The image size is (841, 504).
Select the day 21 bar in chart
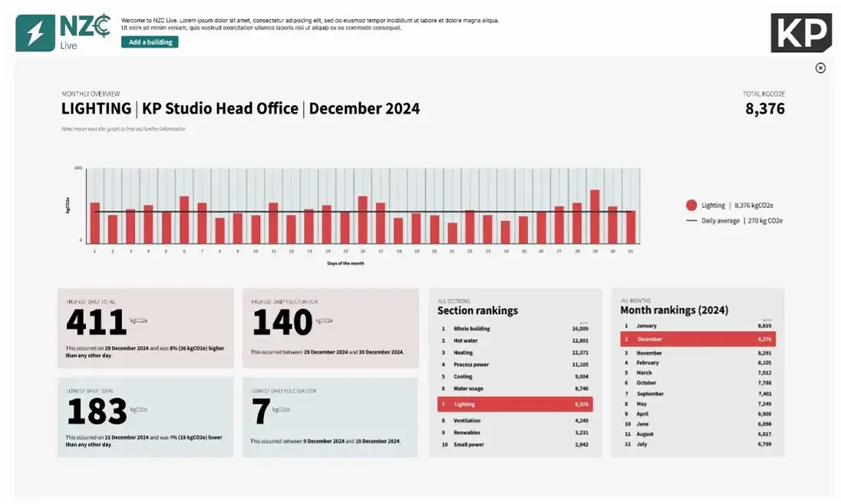(452, 233)
